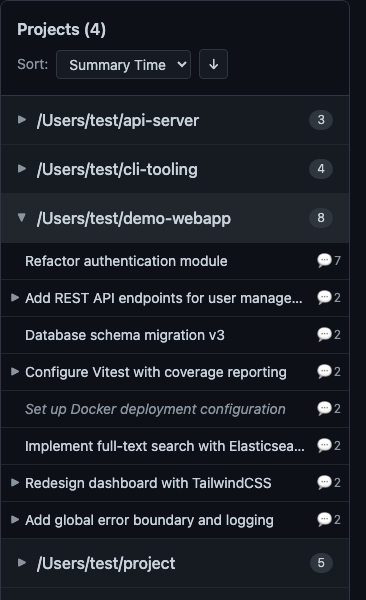Expand Redesign dashboard with TailwindCSS
Image resolution: width=366 pixels, height=600 pixels.
coord(15,483)
